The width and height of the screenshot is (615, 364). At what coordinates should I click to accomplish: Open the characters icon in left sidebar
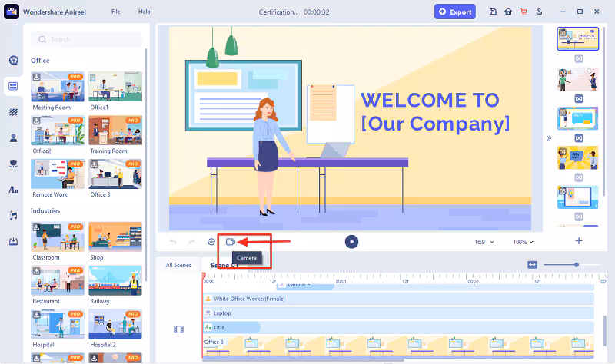click(13, 138)
